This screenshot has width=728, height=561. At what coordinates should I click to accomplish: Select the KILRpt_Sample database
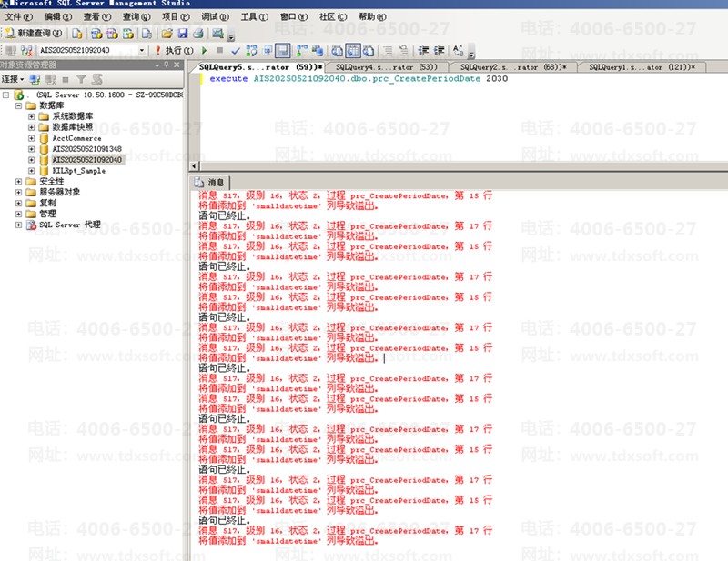tap(78, 170)
